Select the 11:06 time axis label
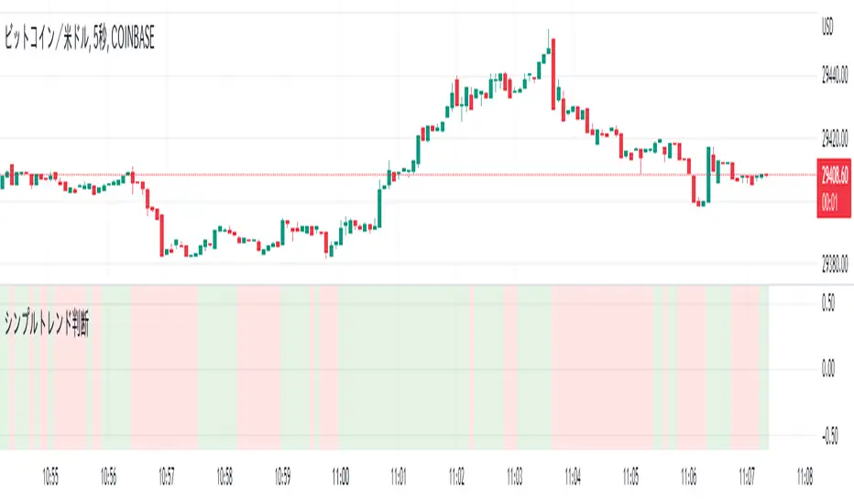 click(x=689, y=477)
